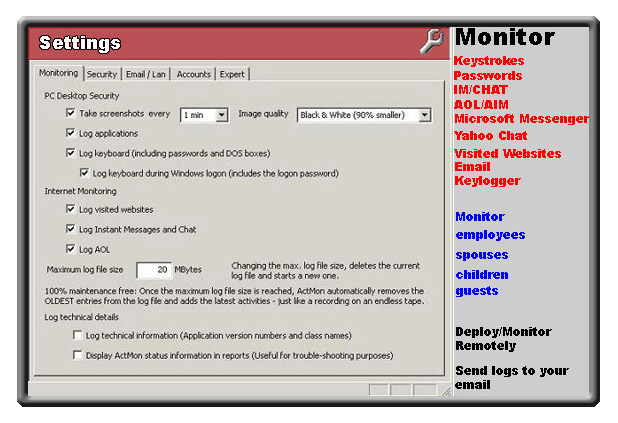
Task: Open the Security tab
Action: click(102, 74)
